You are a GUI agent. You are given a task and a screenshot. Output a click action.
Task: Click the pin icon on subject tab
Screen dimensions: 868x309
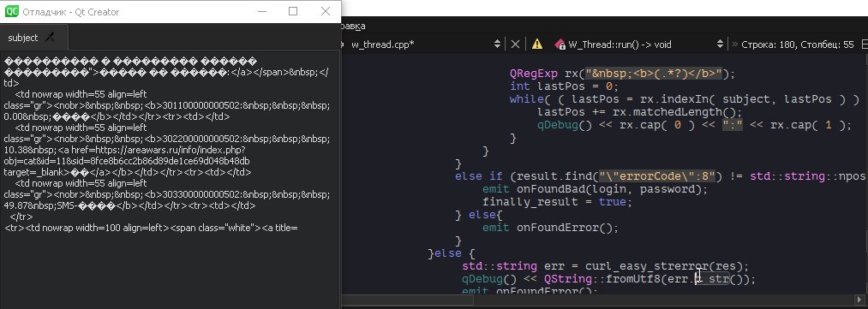click(50, 38)
